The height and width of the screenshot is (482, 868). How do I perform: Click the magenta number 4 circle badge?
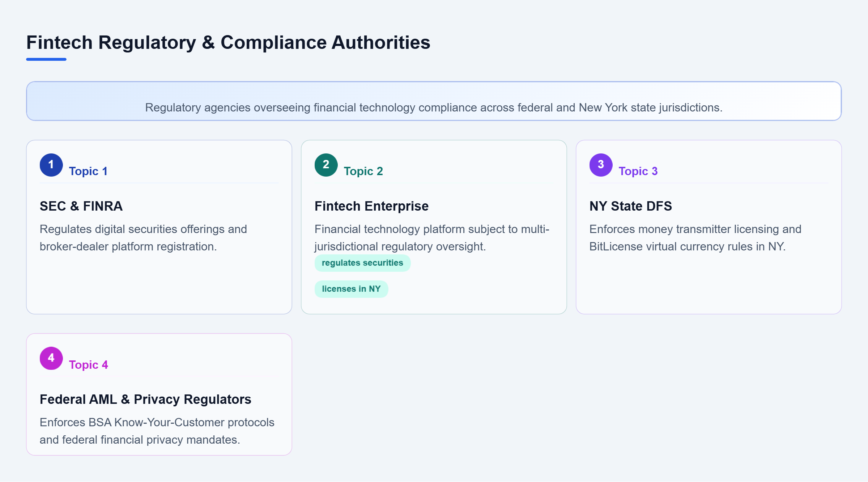point(51,358)
